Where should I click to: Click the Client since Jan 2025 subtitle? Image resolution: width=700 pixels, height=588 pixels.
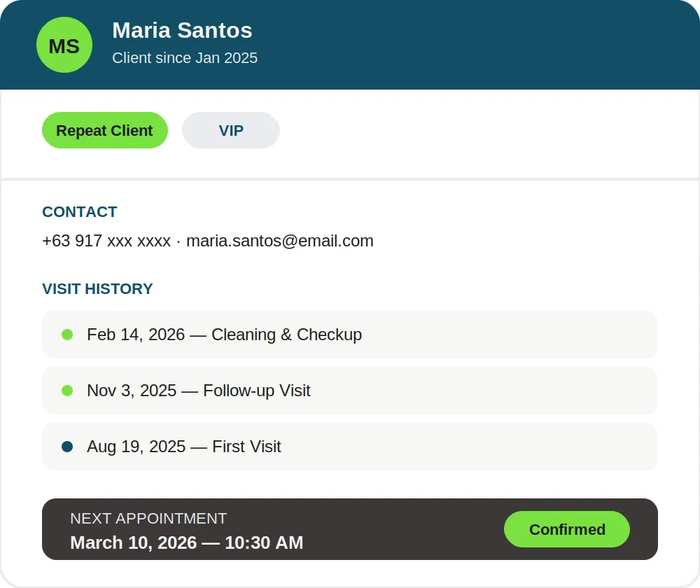pyautogui.click(x=185, y=58)
